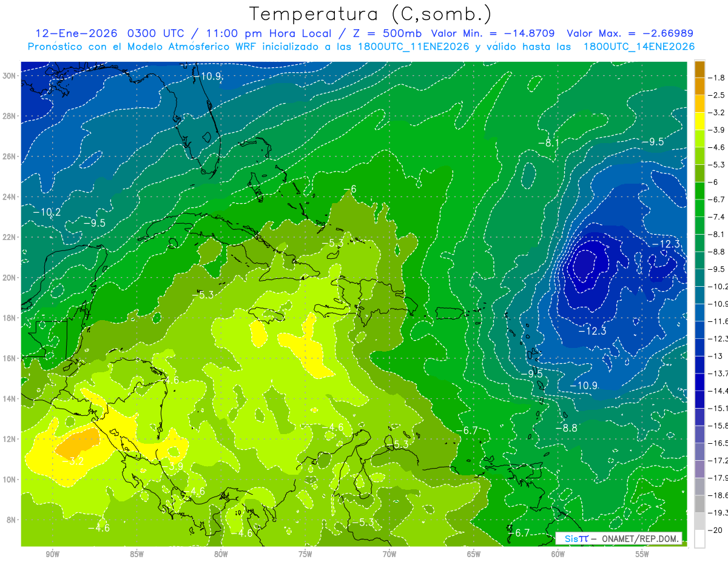
Task: Click the "-14.4" color bar label
Action: pyautogui.click(x=719, y=391)
